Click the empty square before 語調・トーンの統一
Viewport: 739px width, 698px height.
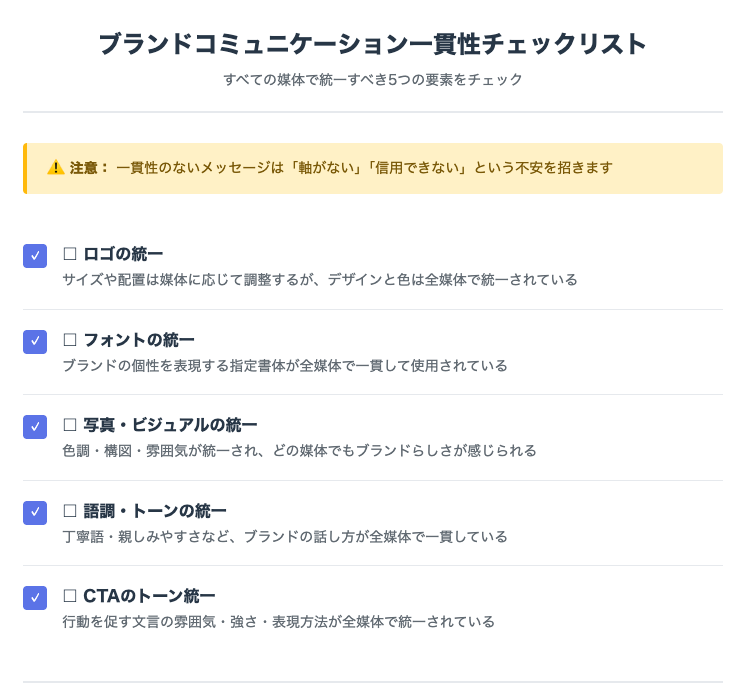pyautogui.click(x=70, y=511)
